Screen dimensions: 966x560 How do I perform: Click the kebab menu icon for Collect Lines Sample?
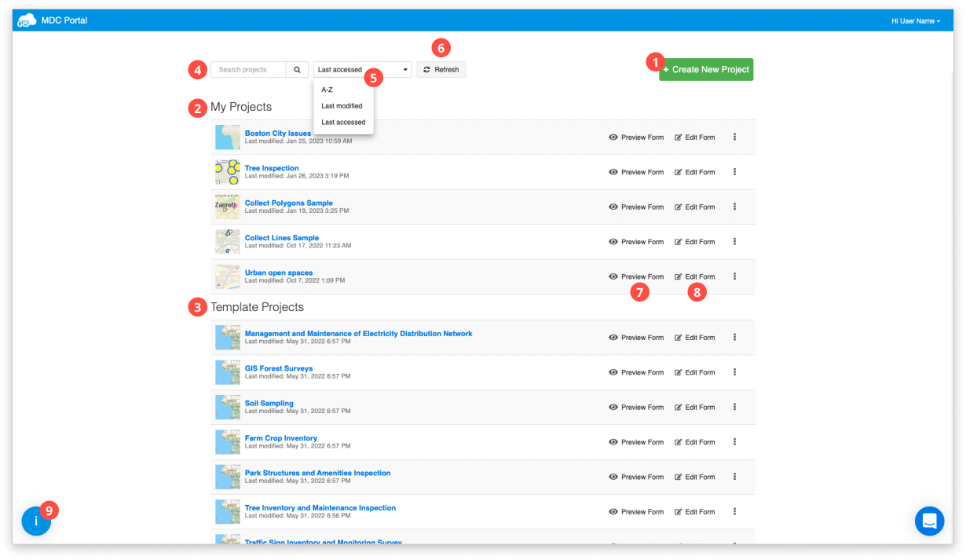point(734,241)
